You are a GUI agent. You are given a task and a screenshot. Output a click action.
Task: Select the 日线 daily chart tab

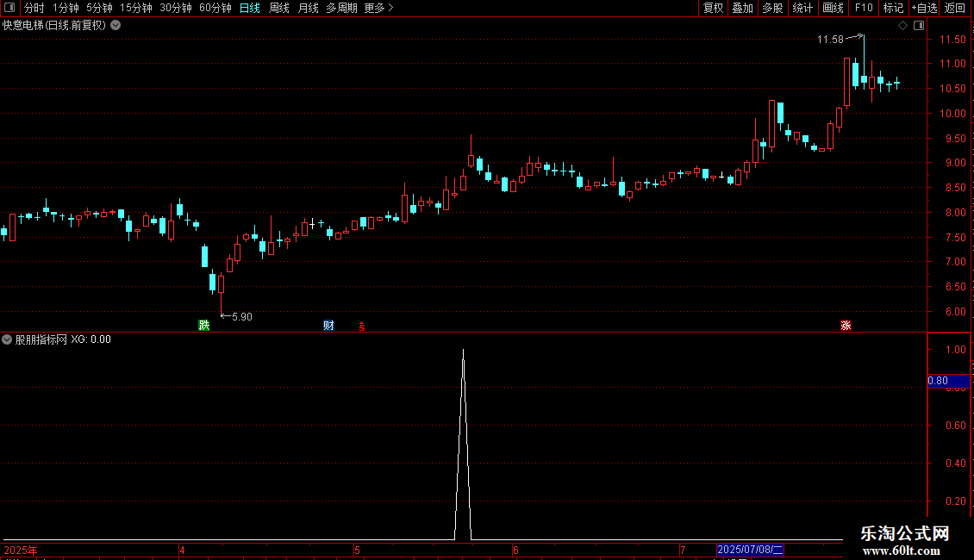tap(250, 8)
